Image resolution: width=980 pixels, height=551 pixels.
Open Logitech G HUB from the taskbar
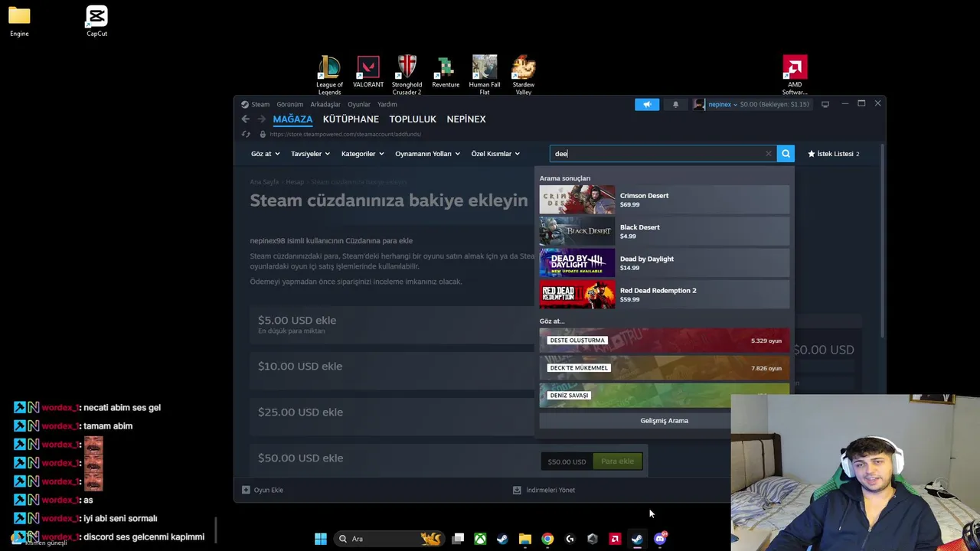pyautogui.click(x=570, y=539)
